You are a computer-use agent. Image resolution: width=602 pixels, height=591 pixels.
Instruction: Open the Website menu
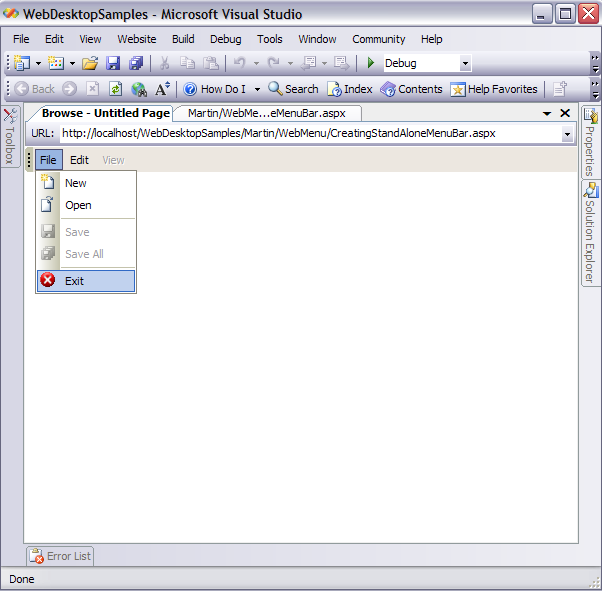click(137, 39)
